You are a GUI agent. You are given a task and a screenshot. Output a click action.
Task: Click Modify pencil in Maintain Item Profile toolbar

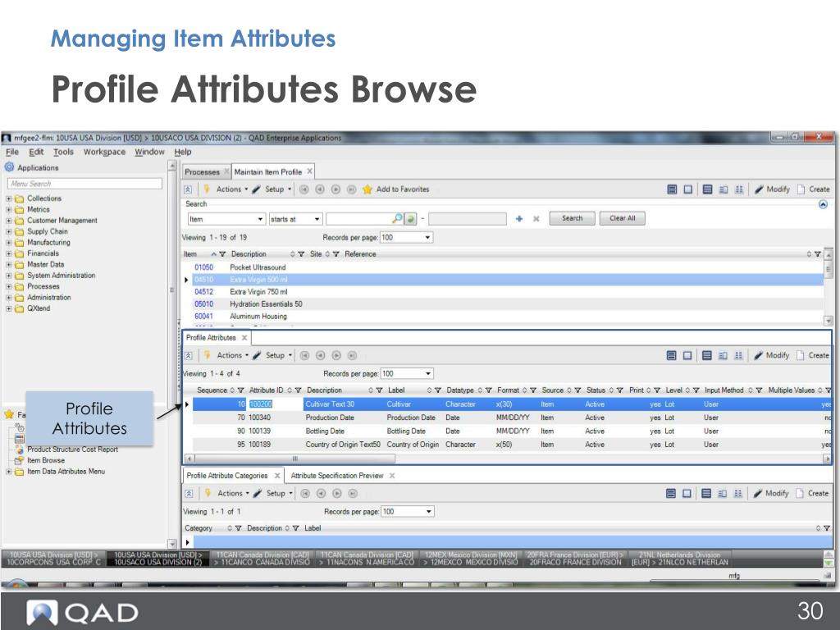coord(772,189)
